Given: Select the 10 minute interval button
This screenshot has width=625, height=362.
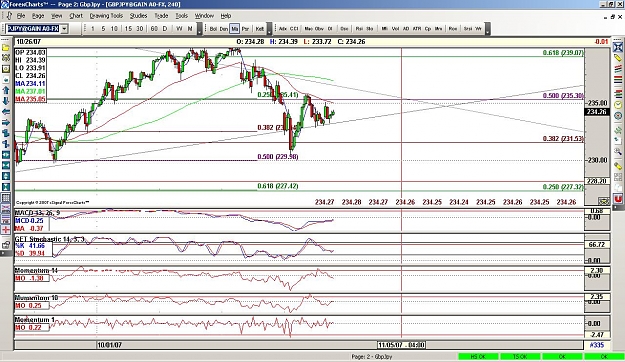Looking at the screenshot, I should coord(114,29).
